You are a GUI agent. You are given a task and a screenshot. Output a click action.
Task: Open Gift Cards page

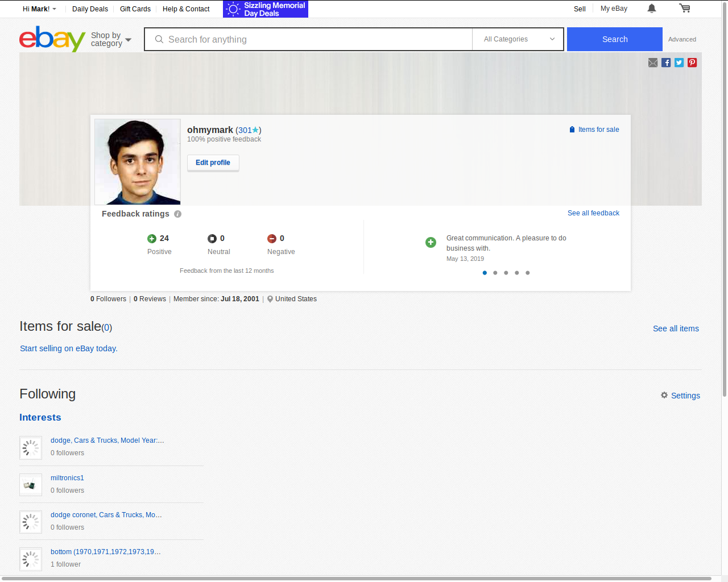[x=135, y=9]
